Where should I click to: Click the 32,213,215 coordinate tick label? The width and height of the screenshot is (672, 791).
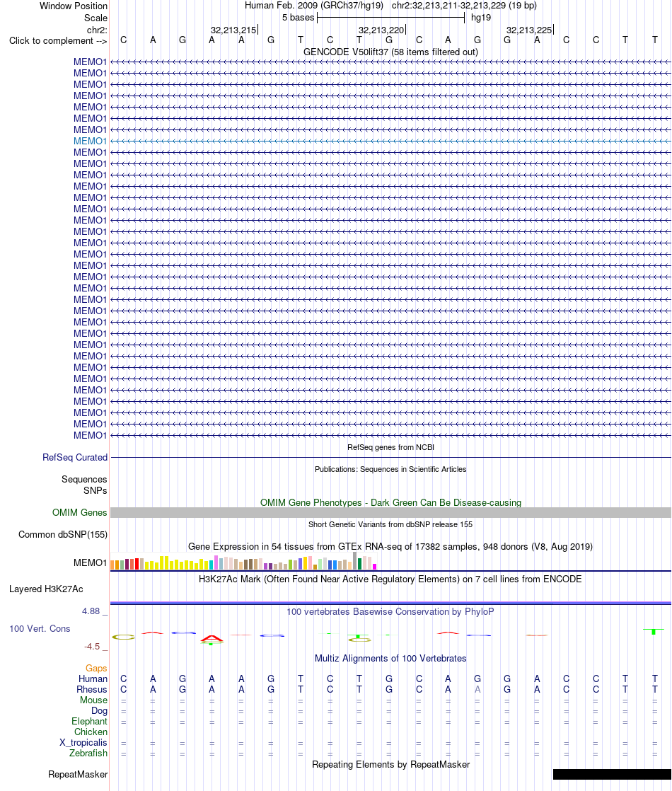[233, 30]
